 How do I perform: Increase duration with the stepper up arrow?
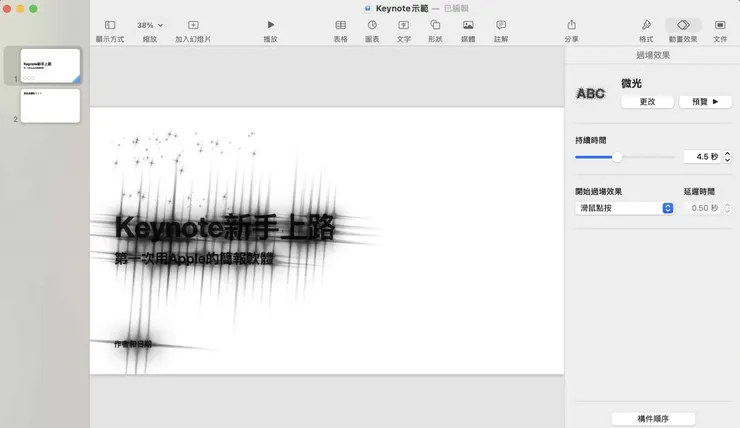pyautogui.click(x=727, y=153)
